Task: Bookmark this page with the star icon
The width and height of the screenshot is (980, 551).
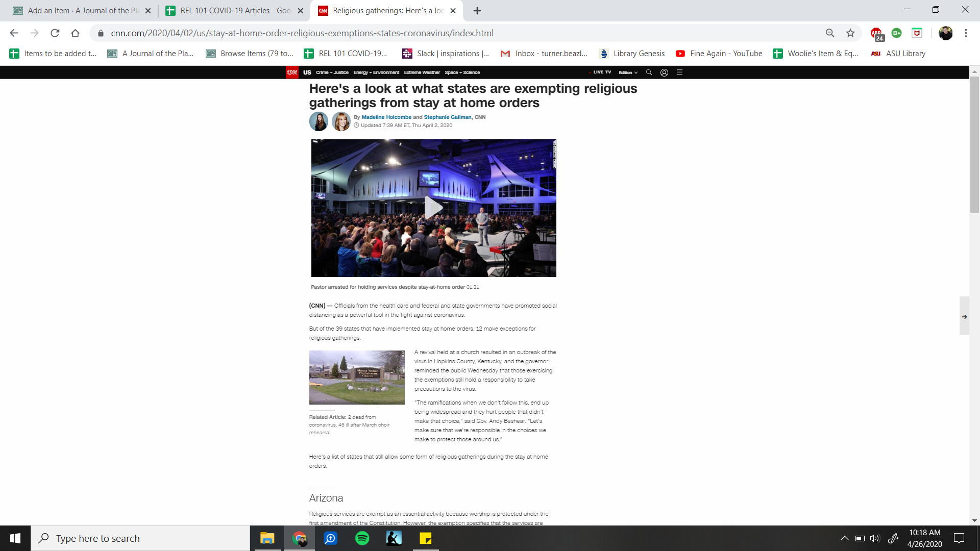Action: pyautogui.click(x=850, y=33)
